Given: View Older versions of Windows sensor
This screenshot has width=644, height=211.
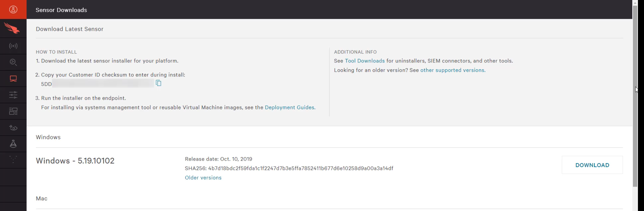Looking at the screenshot, I should point(203,178).
